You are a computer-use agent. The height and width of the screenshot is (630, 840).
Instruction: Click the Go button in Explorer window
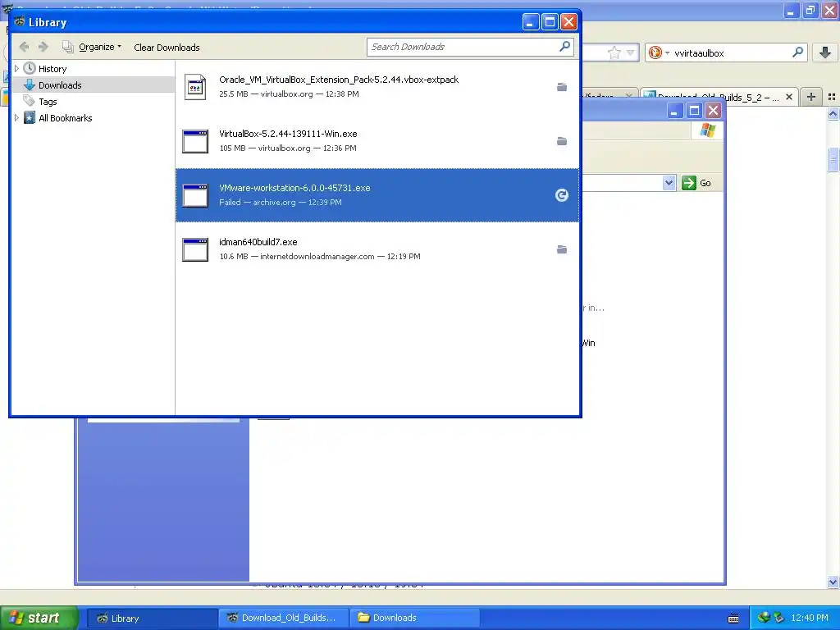point(696,183)
